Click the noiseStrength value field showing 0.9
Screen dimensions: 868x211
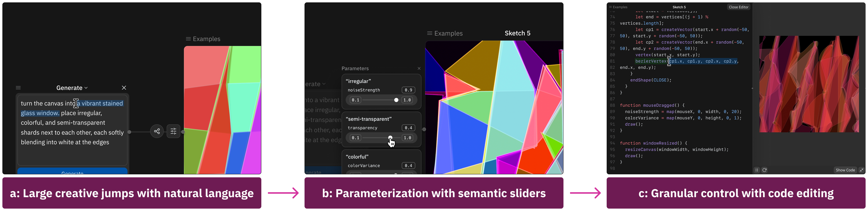click(408, 90)
